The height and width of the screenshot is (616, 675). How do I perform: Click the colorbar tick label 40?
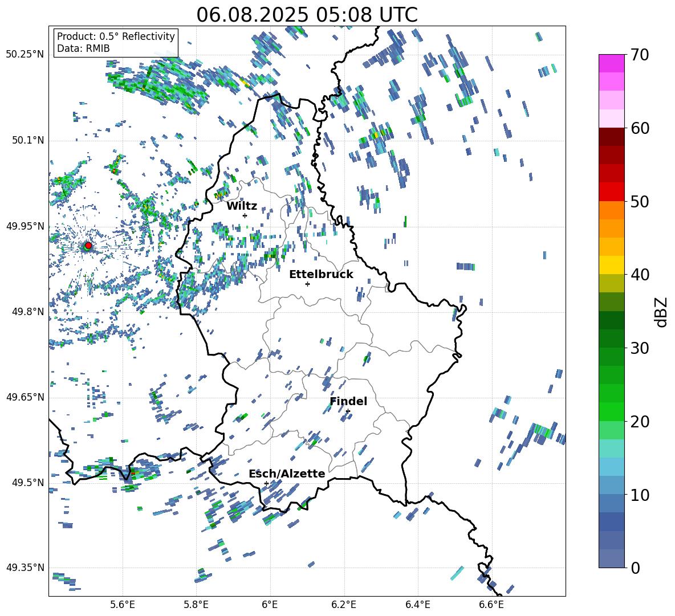click(x=640, y=275)
